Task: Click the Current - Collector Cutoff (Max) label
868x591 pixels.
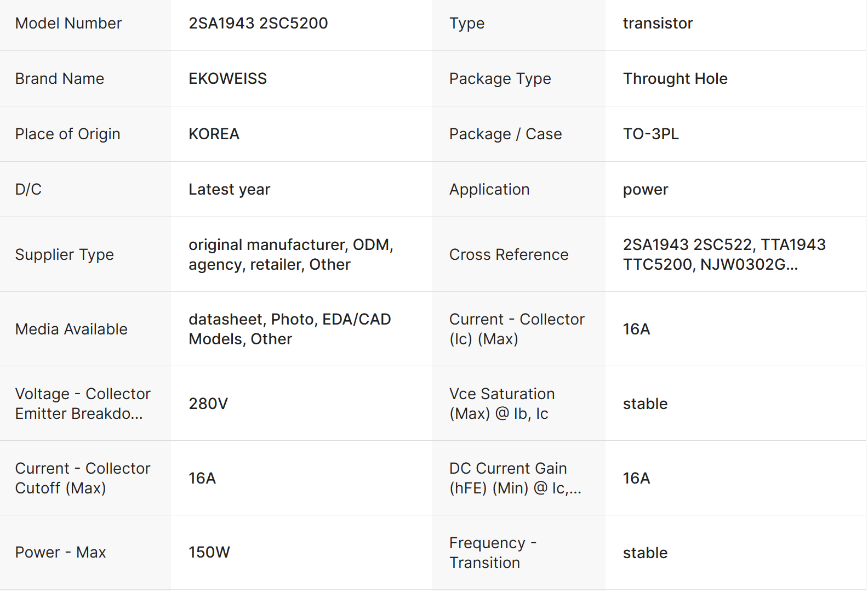Action: [82, 478]
